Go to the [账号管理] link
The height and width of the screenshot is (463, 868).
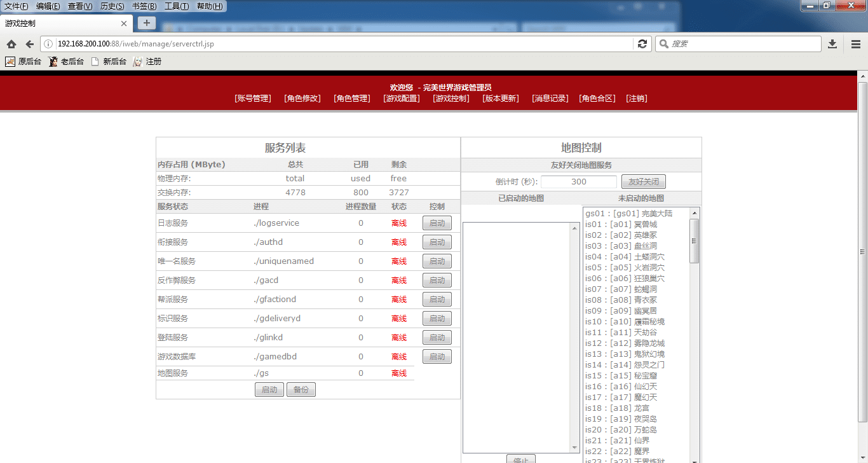tap(253, 99)
